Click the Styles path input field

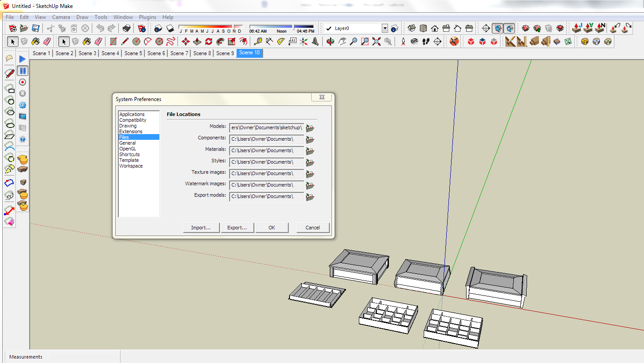(267, 162)
